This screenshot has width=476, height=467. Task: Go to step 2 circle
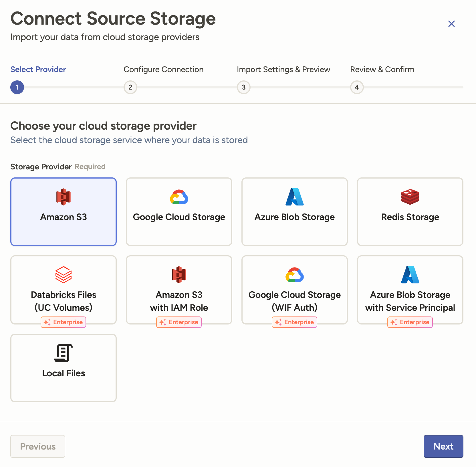click(130, 87)
